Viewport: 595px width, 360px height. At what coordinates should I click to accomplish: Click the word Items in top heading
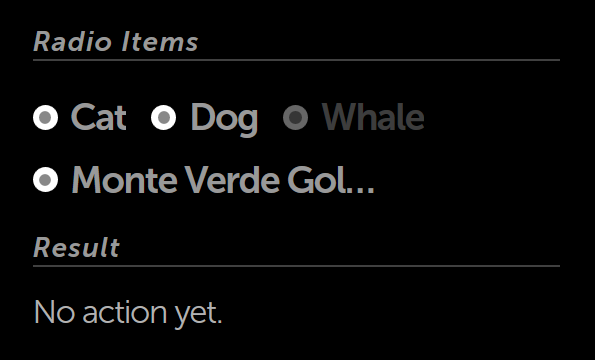(x=160, y=41)
